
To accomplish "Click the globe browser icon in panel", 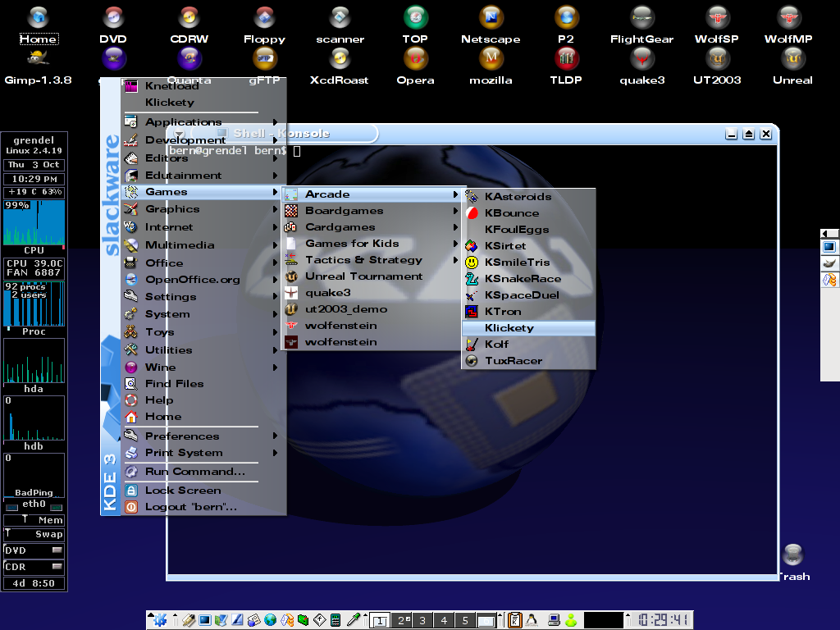I will pyautogui.click(x=270, y=620).
